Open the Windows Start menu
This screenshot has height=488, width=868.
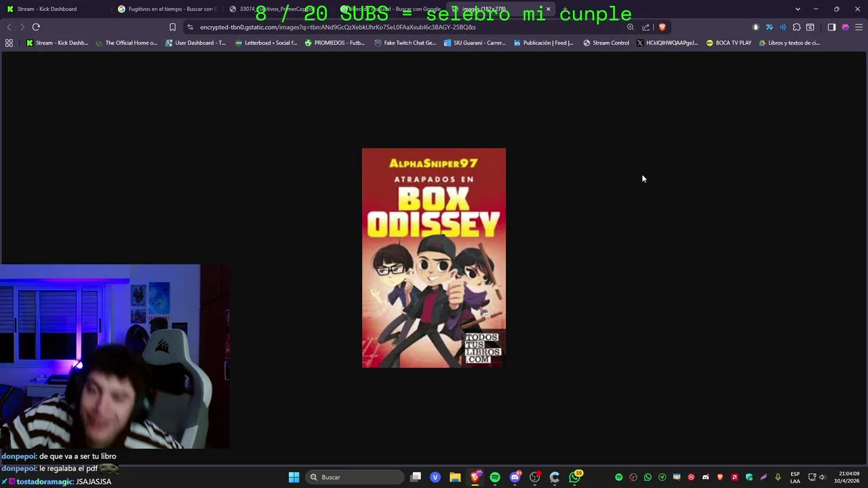(294, 477)
